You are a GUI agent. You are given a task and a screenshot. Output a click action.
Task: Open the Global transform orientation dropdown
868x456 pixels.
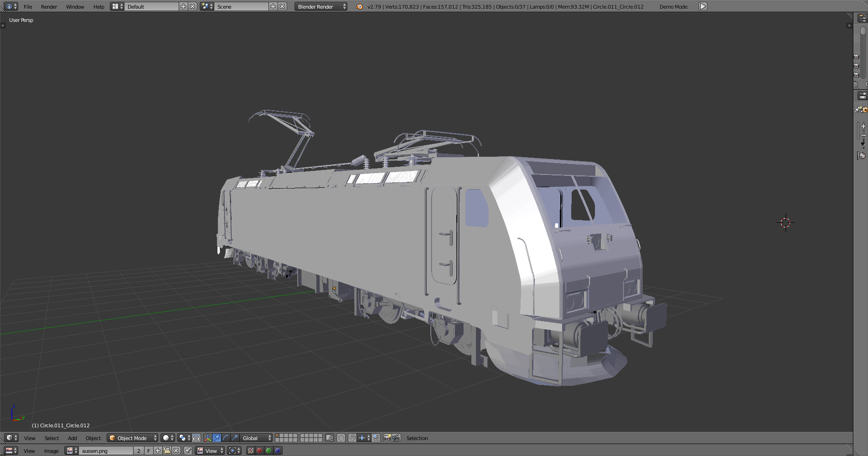[257, 438]
